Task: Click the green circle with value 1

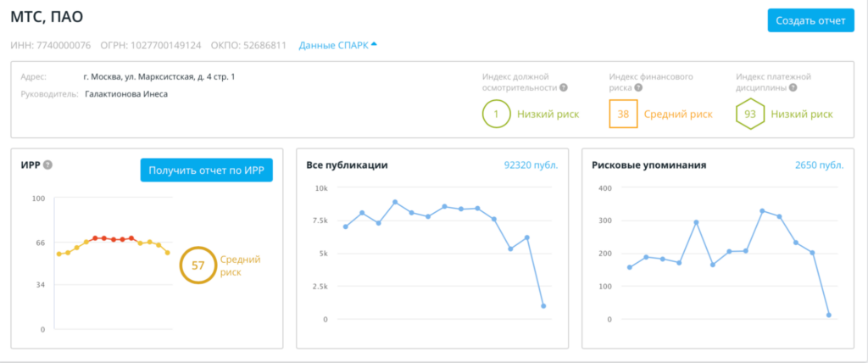Action: click(496, 114)
